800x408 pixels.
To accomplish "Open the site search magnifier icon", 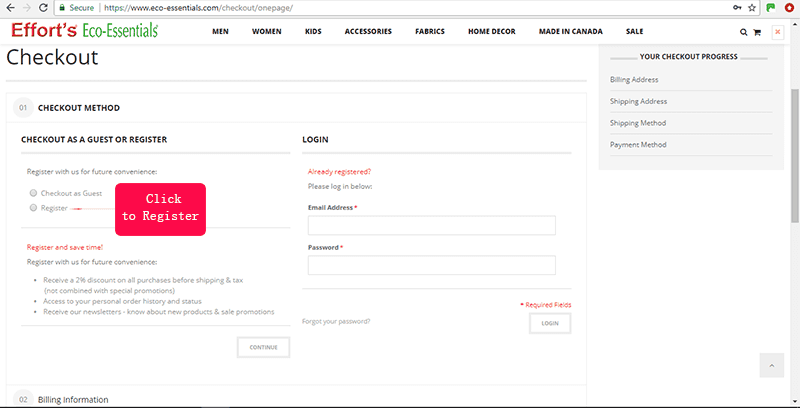I will [x=743, y=32].
